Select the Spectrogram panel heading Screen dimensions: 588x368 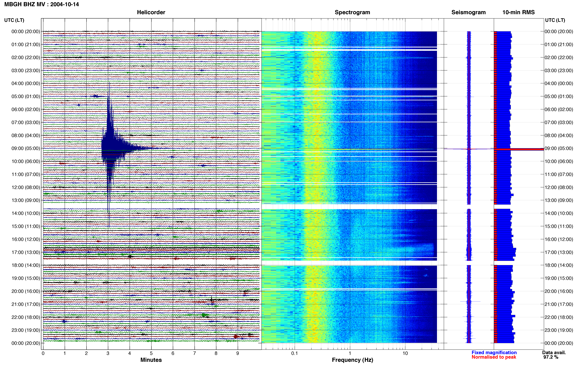(352, 12)
